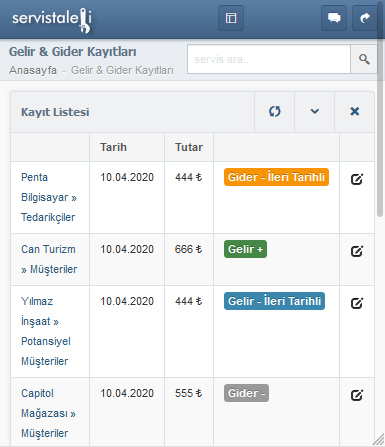Collapse the Kayıt Listesi panel with chevron
Viewport: 385px width, 447px height.
315,112
